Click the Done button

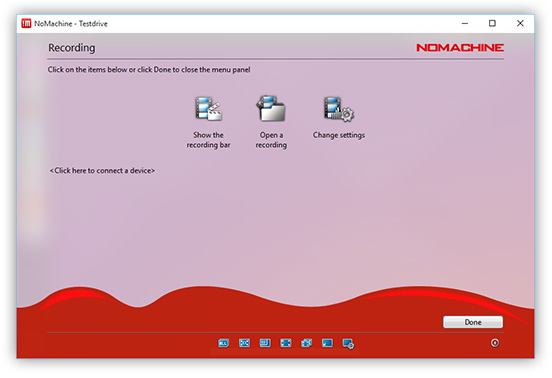tap(473, 322)
